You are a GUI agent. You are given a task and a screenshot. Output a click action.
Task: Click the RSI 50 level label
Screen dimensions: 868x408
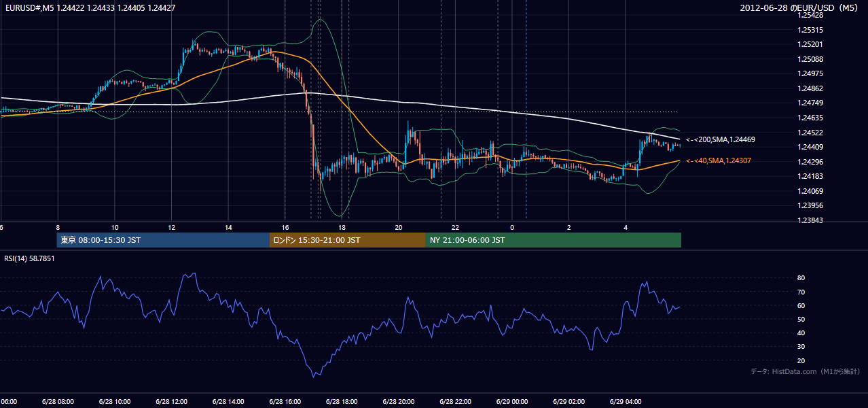(801, 319)
